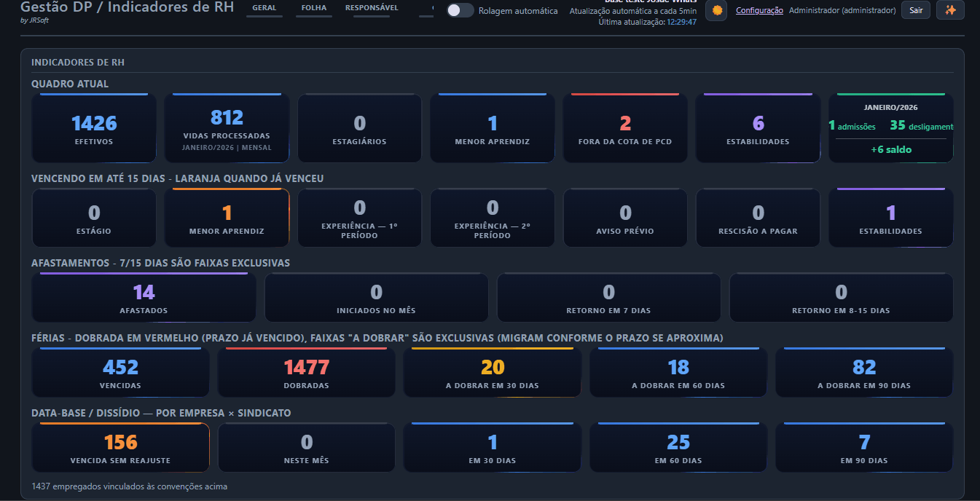Open the Retorno em 7 Dias card
980x501 pixels.
tap(608, 298)
